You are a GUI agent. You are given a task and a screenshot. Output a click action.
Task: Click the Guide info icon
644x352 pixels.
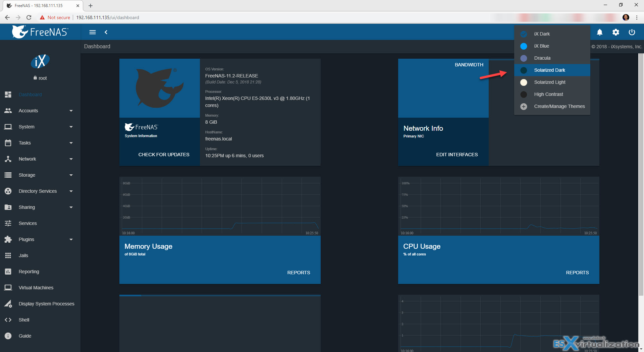point(8,336)
